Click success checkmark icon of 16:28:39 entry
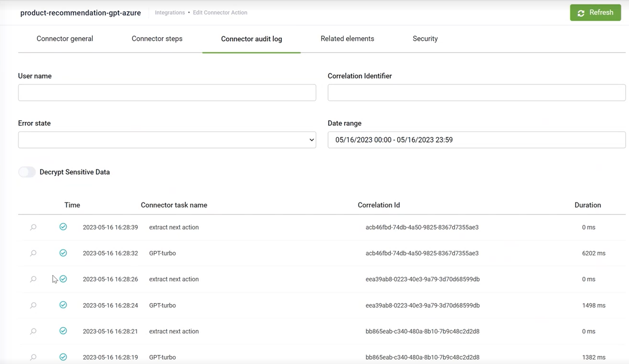This screenshot has width=629, height=364. click(x=63, y=227)
